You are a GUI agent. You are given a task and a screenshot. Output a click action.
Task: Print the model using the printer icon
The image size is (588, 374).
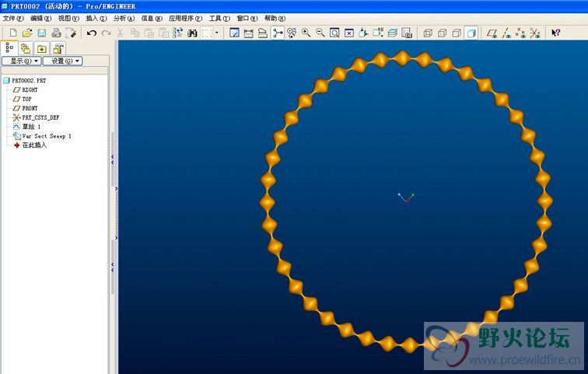56,33
